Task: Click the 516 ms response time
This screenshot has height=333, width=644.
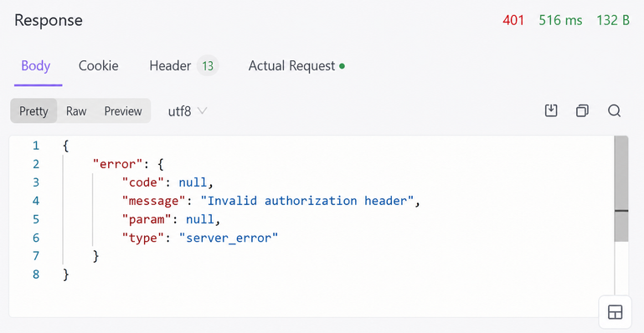Action: pyautogui.click(x=560, y=21)
